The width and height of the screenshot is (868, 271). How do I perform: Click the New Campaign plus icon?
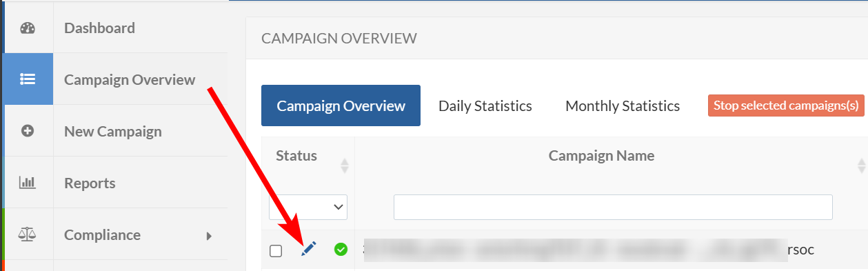pos(28,131)
